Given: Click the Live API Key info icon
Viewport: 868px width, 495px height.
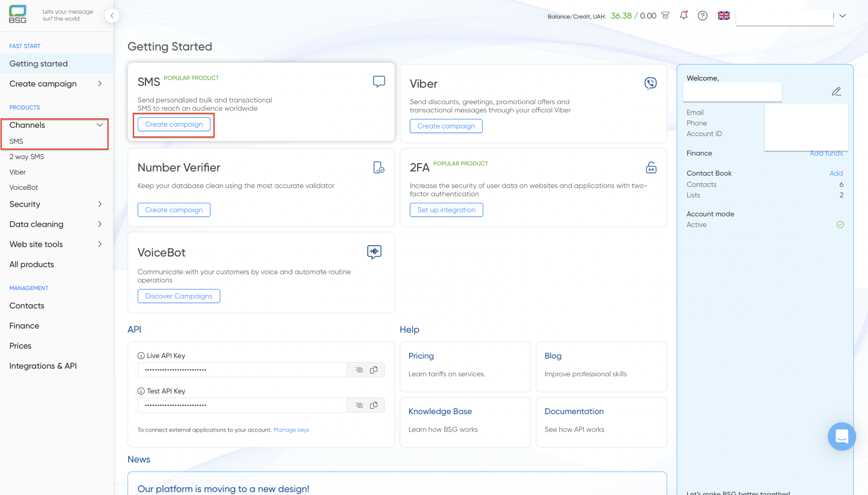Looking at the screenshot, I should click(x=141, y=356).
